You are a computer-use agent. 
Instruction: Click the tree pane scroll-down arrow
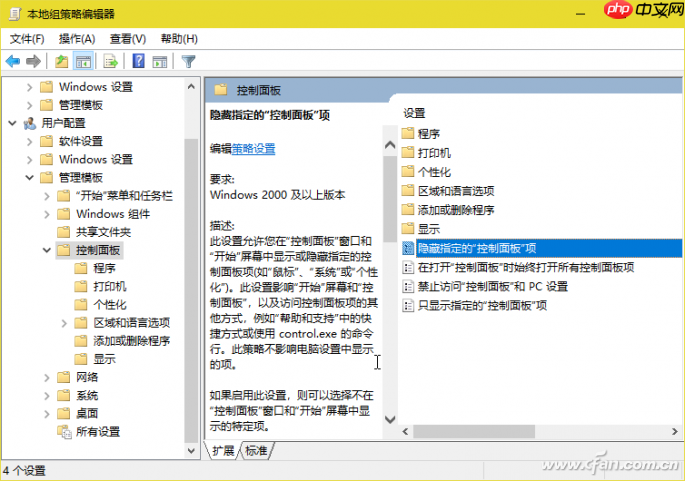coord(191,450)
